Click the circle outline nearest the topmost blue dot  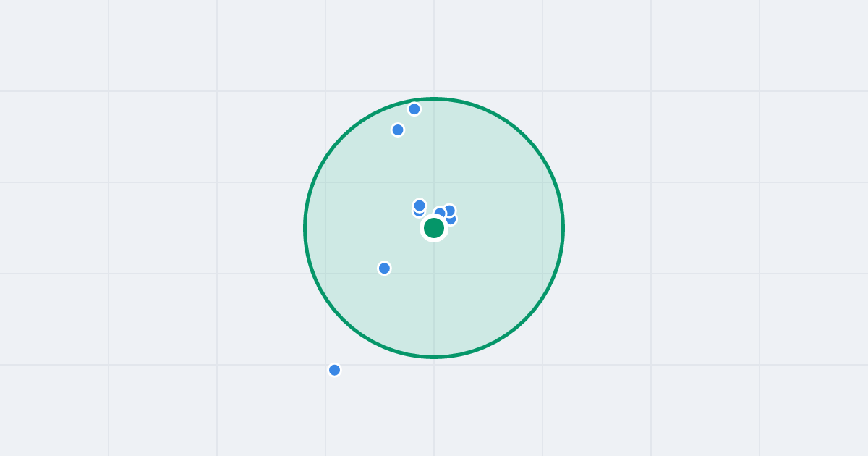tap(414, 100)
